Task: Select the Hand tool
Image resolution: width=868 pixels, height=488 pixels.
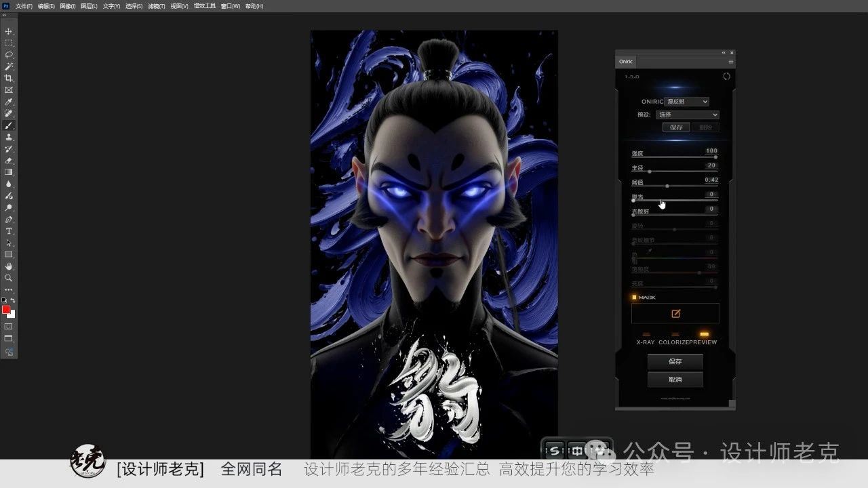Action: pyautogui.click(x=9, y=266)
